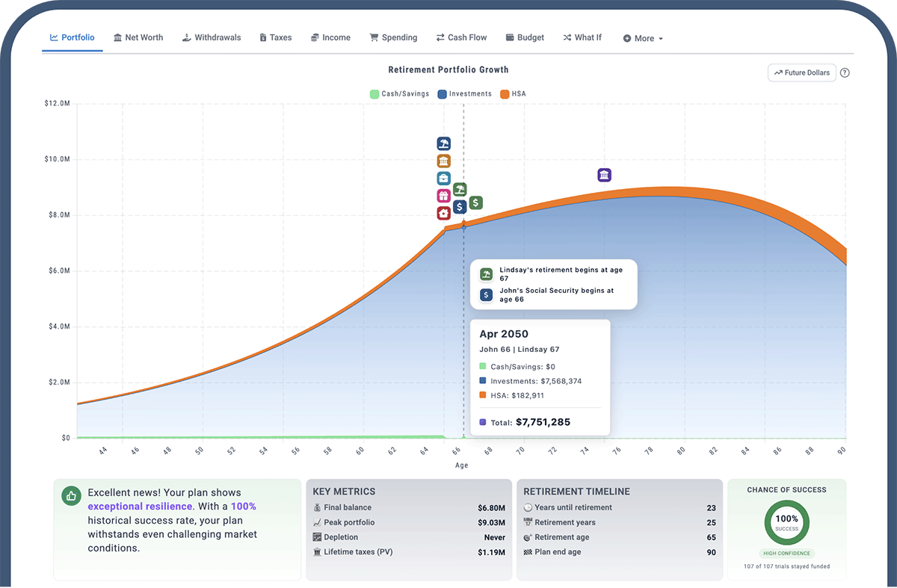Click the pink gift inheritance event icon
This screenshot has height=588, width=897.
443,195
